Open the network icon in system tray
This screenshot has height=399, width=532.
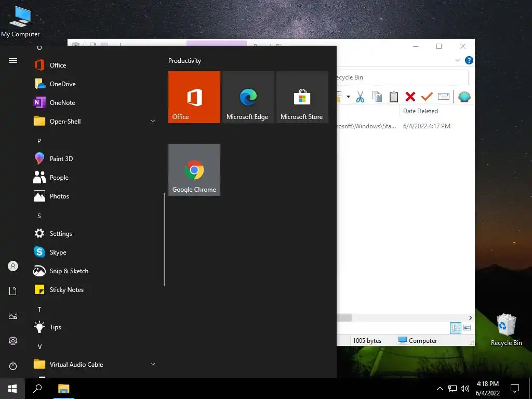[453, 389]
